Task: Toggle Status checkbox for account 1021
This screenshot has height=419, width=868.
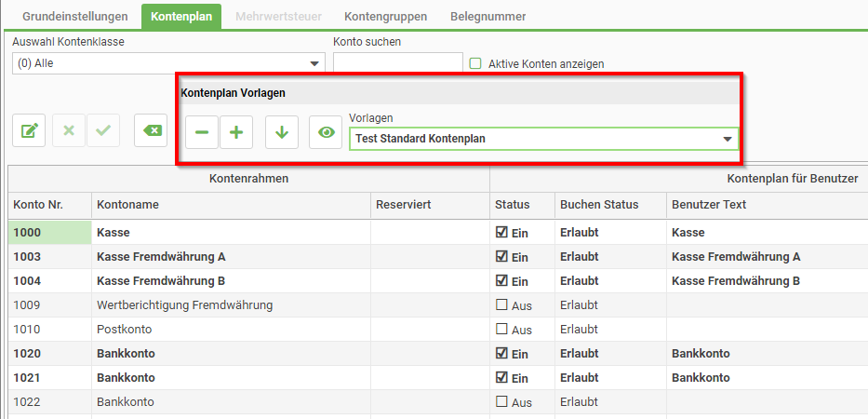Action: tap(501, 377)
